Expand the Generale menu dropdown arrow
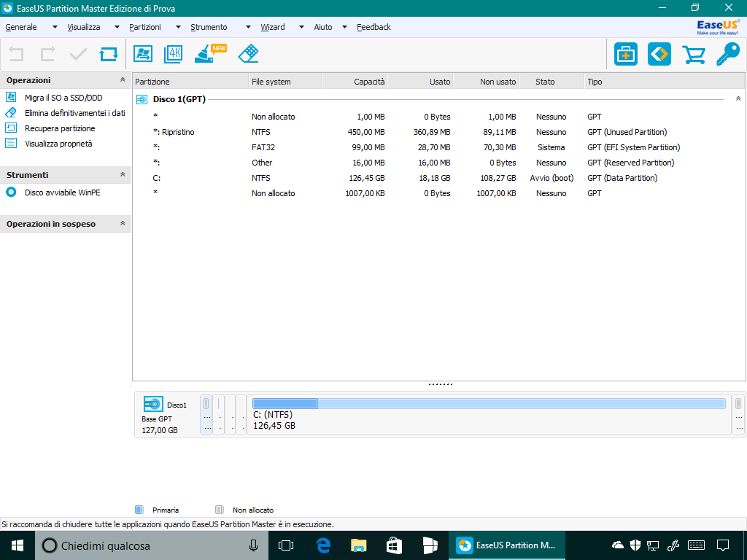The image size is (747, 560). pos(55,27)
